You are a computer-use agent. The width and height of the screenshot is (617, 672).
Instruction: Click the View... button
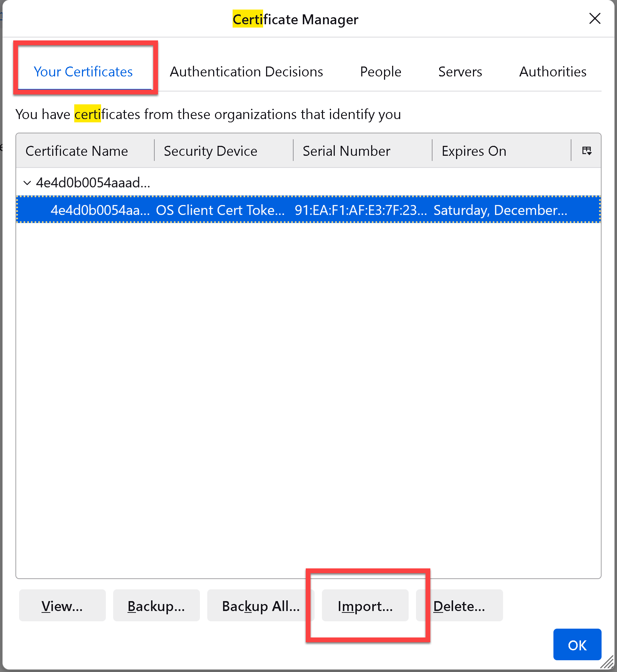click(x=62, y=605)
